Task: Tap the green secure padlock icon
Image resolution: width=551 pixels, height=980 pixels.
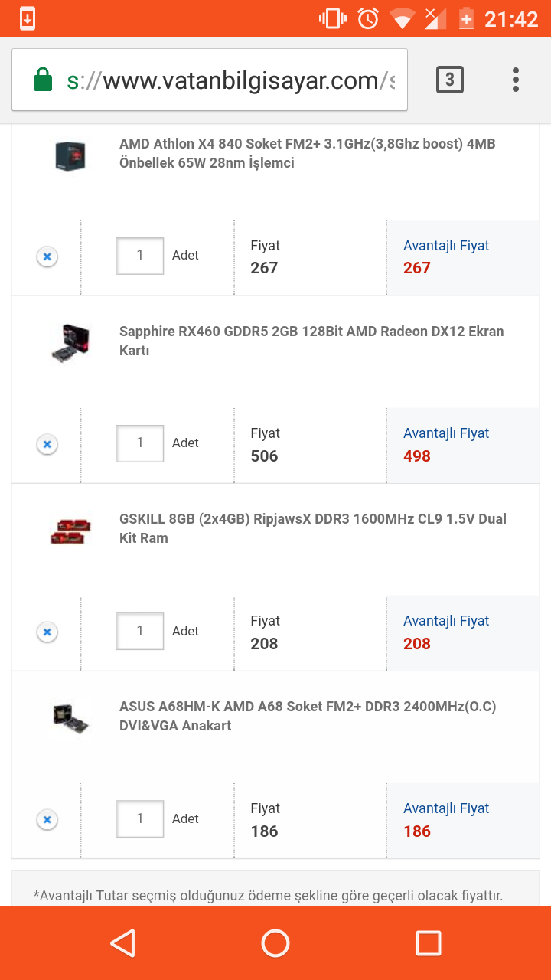Action: (x=43, y=80)
